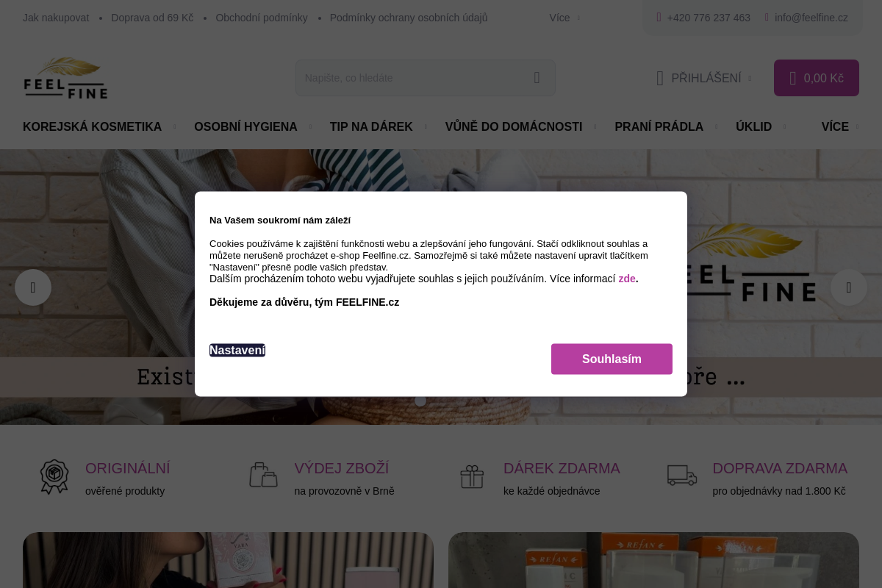Open cookie Nastavení settings
This screenshot has width=882, height=588.
237,351
